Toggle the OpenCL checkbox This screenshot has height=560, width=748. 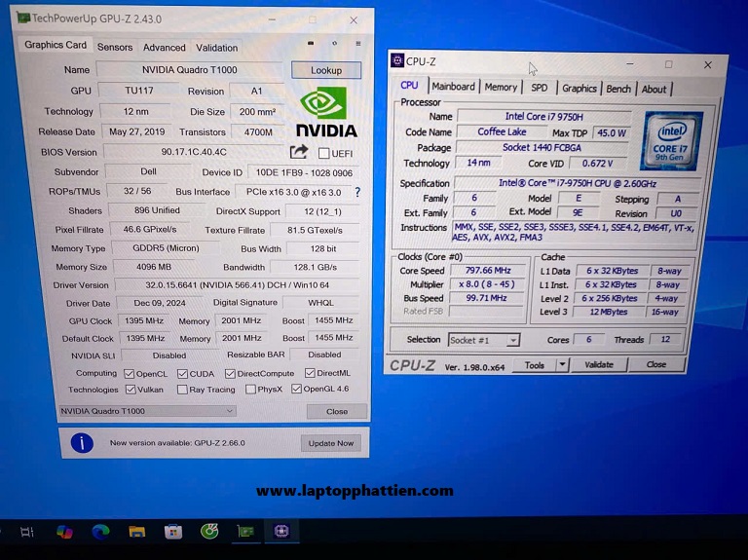click(129, 374)
